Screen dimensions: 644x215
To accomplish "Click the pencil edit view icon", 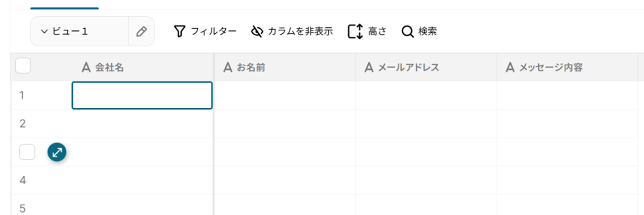I will [x=142, y=31].
